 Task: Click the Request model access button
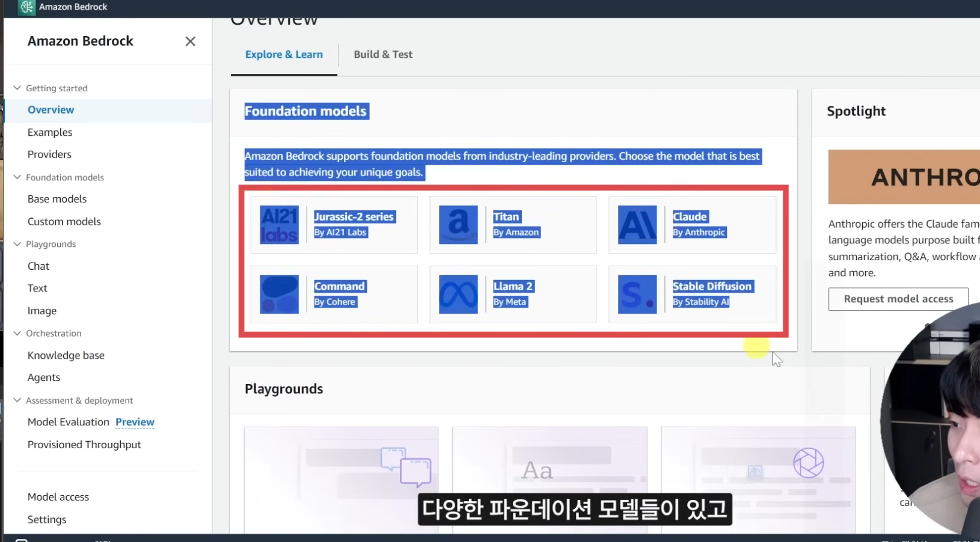[x=898, y=299]
